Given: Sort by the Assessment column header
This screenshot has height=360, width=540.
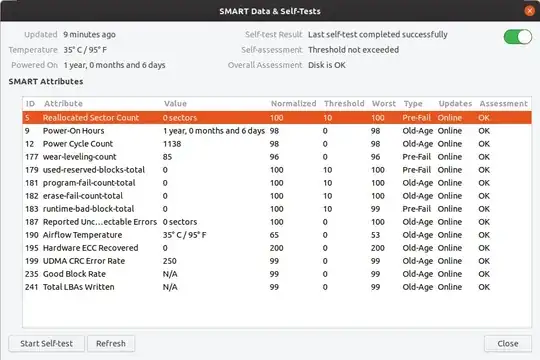Looking at the screenshot, I should (x=503, y=104).
